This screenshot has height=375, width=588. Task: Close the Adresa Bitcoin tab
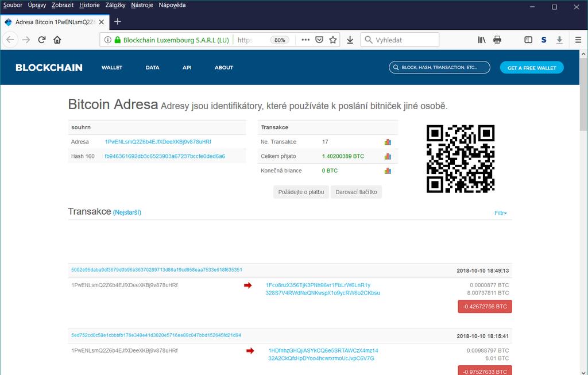click(101, 22)
